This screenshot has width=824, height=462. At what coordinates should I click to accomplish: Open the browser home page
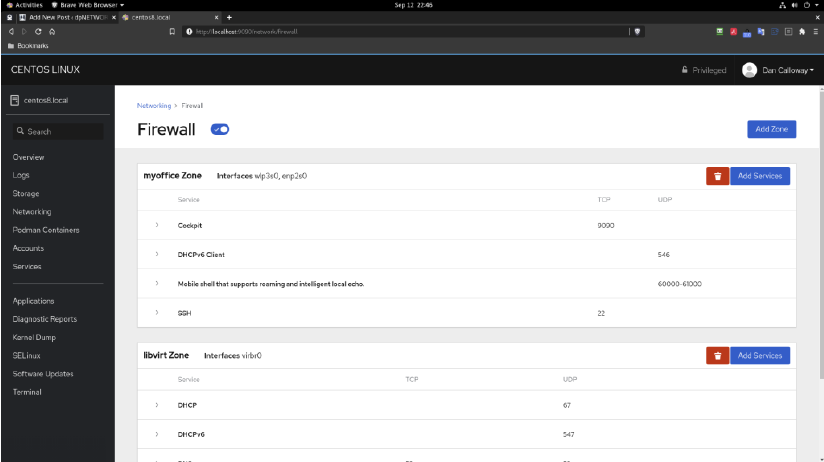coord(52,32)
